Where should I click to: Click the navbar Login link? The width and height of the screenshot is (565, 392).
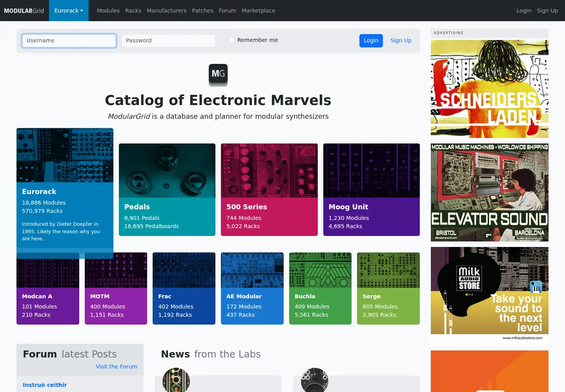tap(524, 11)
